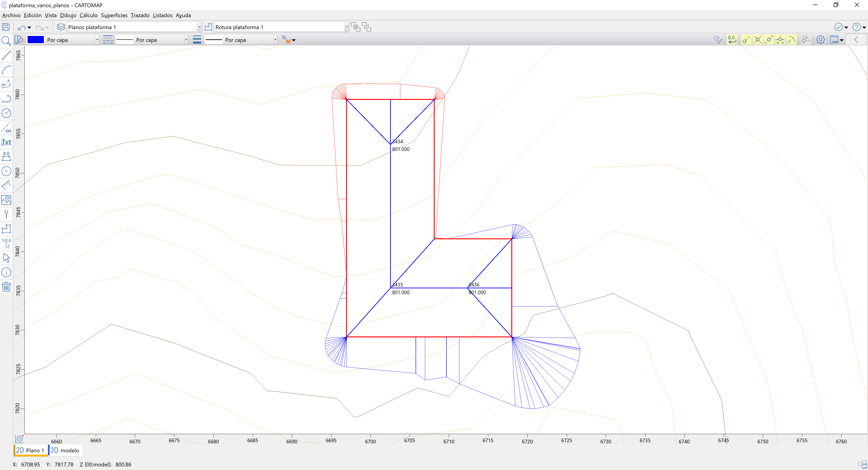Select the line drawing tool
This screenshot has width=868, height=470.
pyautogui.click(x=6, y=56)
